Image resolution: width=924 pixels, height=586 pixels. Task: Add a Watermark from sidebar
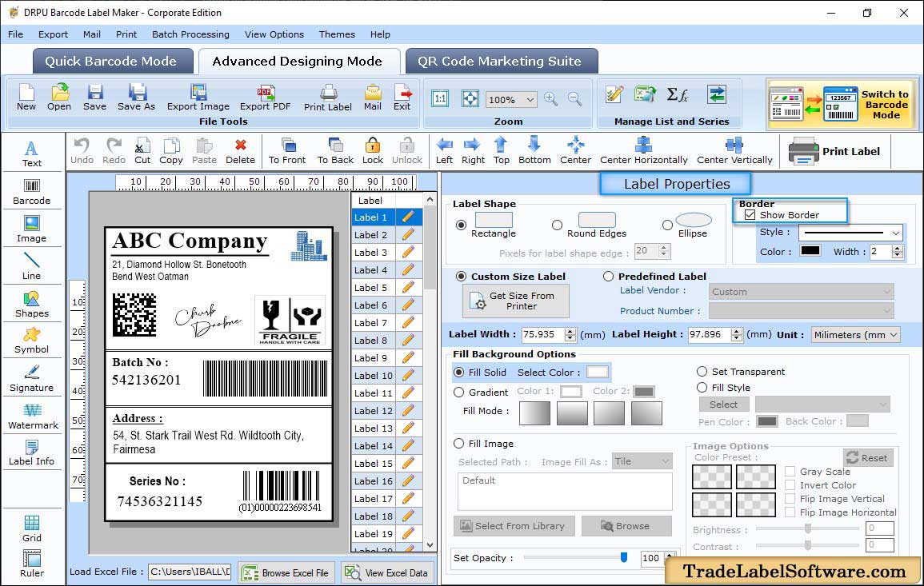(33, 417)
